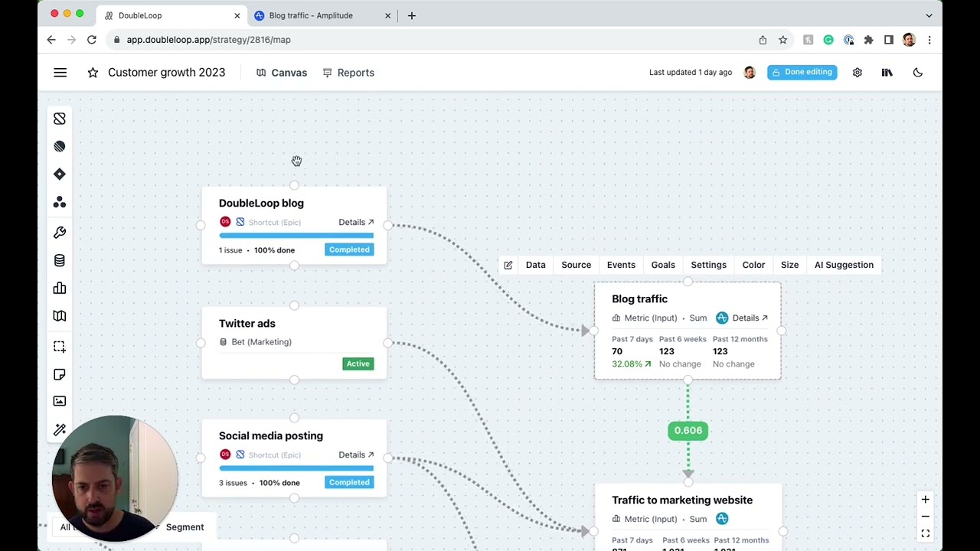The height and width of the screenshot is (551, 980).
Task: Open node Settings in toolbar
Action: (708, 265)
